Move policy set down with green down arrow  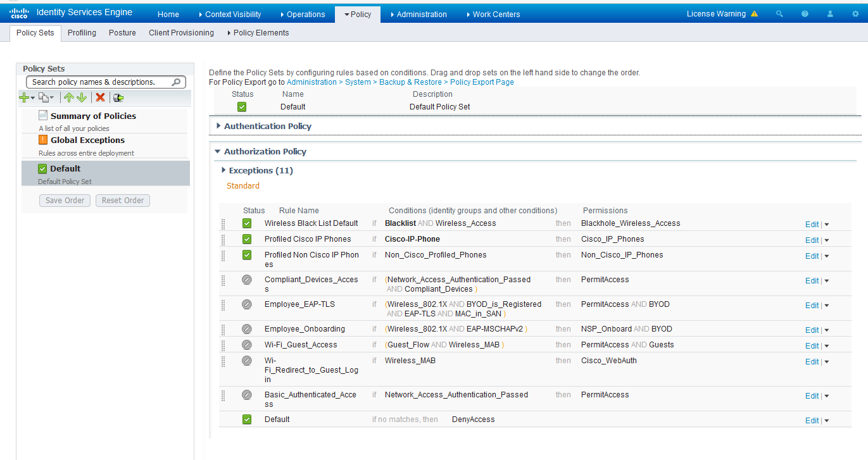pyautogui.click(x=81, y=97)
